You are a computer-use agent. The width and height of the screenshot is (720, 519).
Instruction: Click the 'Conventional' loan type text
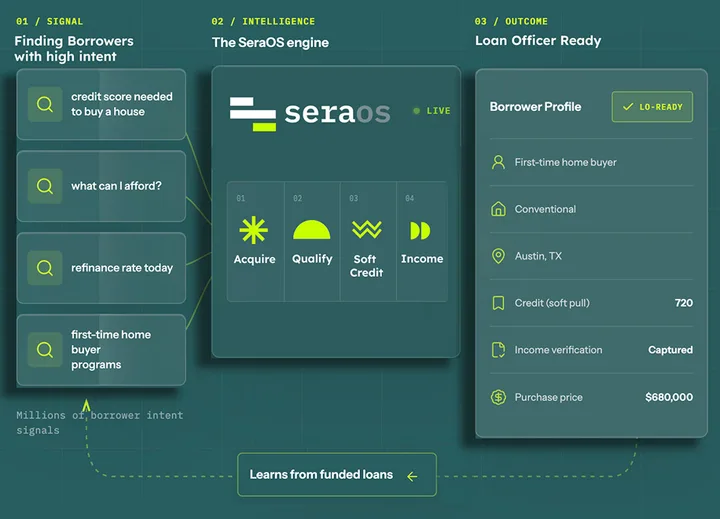(x=545, y=209)
